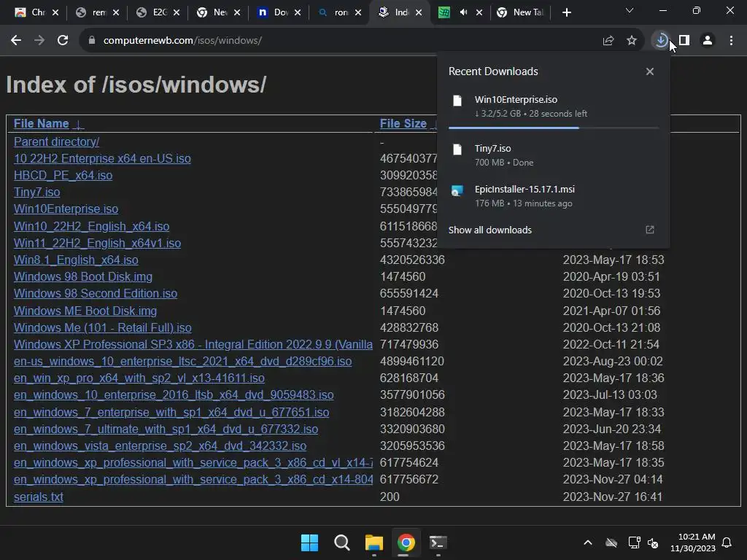Click file size 4320526336 cell
The height and width of the screenshot is (560, 747).
[412, 260]
